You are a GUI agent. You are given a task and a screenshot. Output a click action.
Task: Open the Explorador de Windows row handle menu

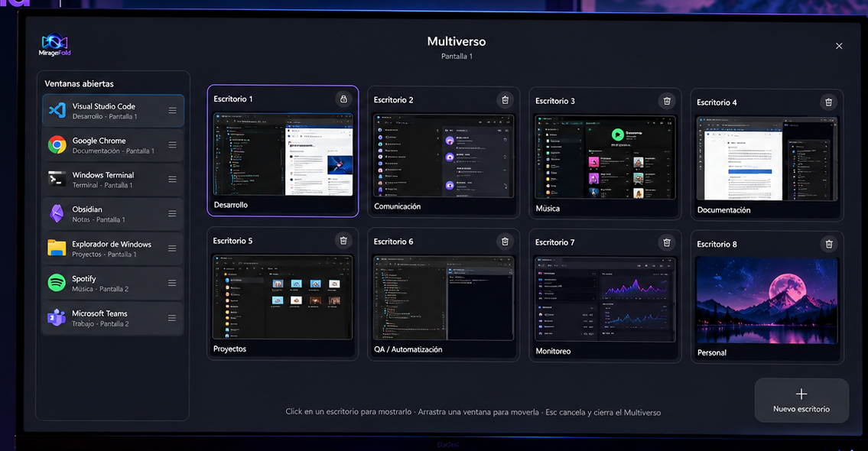pos(173,248)
